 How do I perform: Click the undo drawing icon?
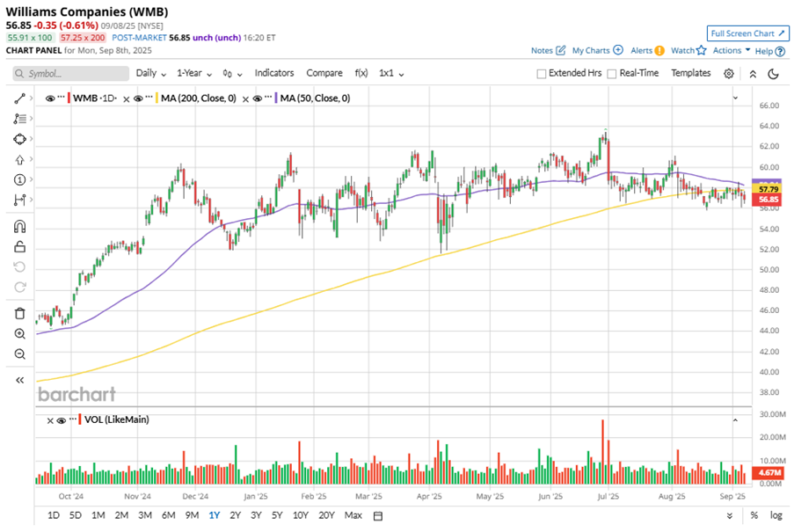pos(19,266)
